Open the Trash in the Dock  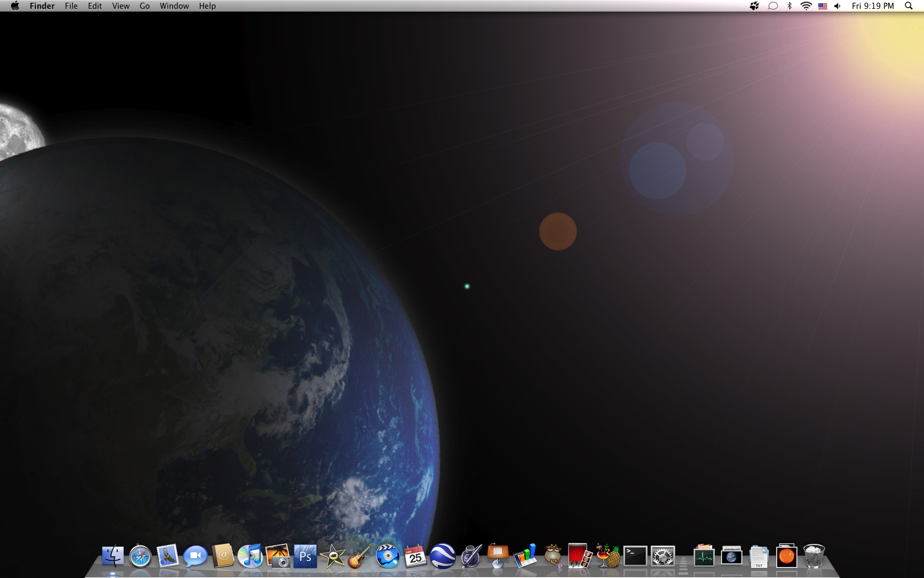tap(814, 556)
